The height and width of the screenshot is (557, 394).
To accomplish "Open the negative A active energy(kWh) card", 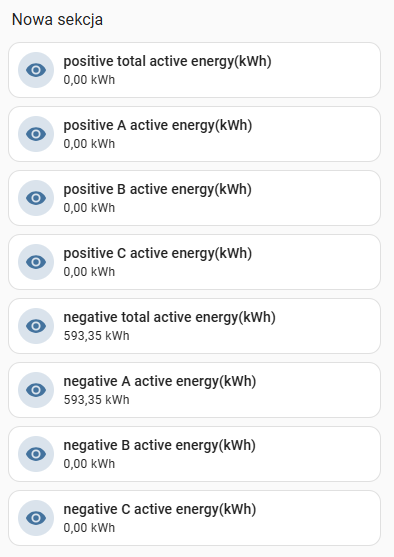I will 194,390.
